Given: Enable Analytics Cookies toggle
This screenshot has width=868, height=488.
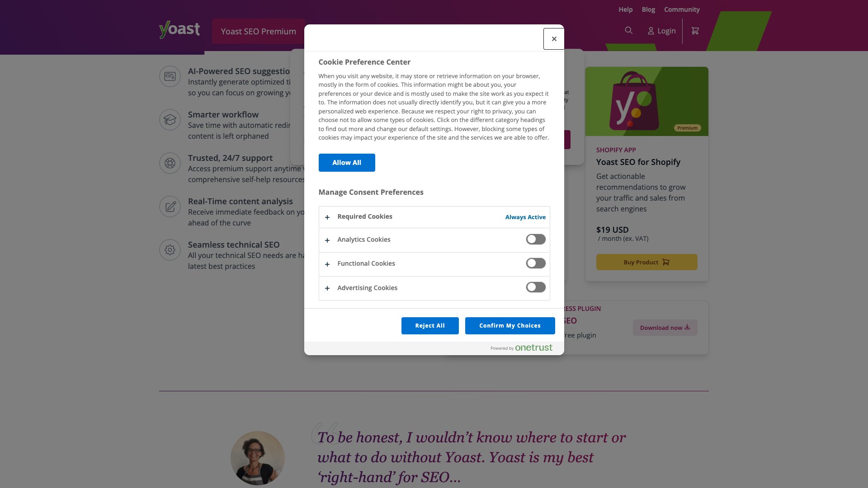Looking at the screenshot, I should point(535,239).
